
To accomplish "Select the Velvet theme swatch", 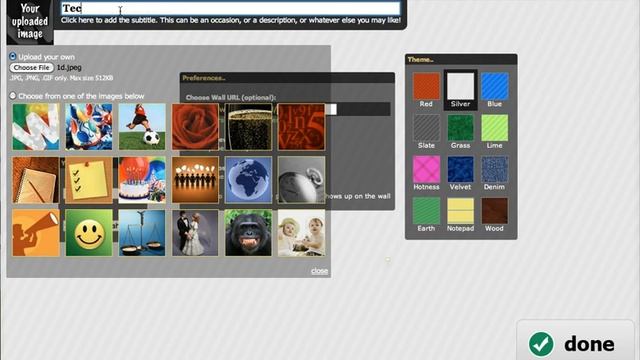I will pos(460,169).
